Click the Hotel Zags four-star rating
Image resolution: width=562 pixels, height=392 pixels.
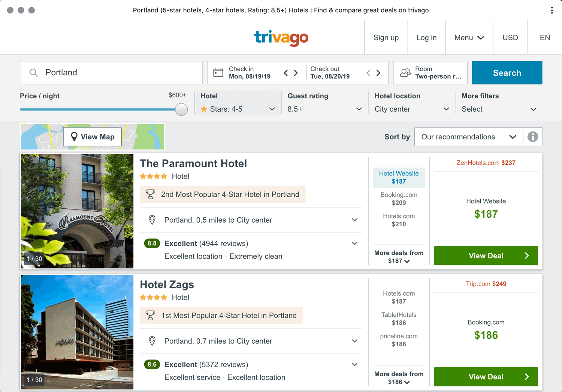point(154,297)
